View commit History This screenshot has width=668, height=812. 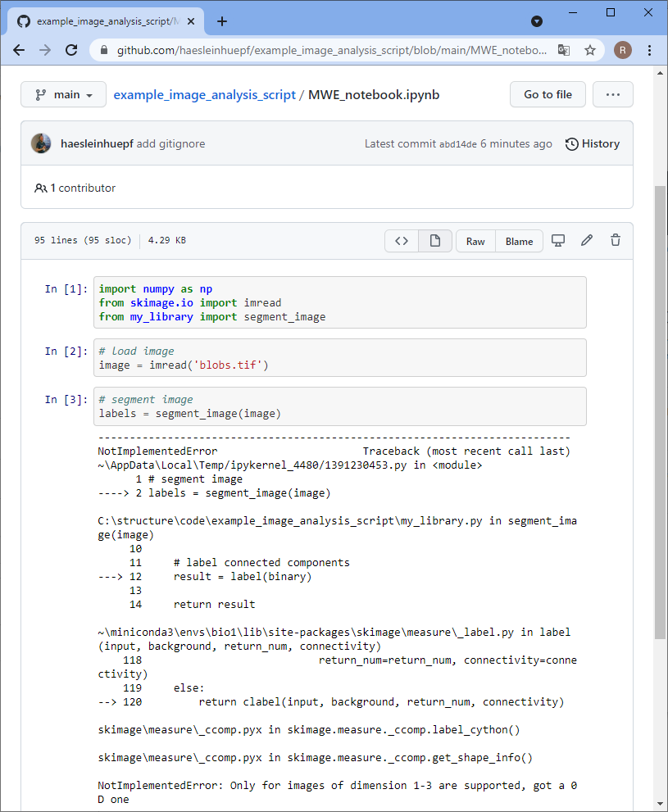tap(593, 143)
